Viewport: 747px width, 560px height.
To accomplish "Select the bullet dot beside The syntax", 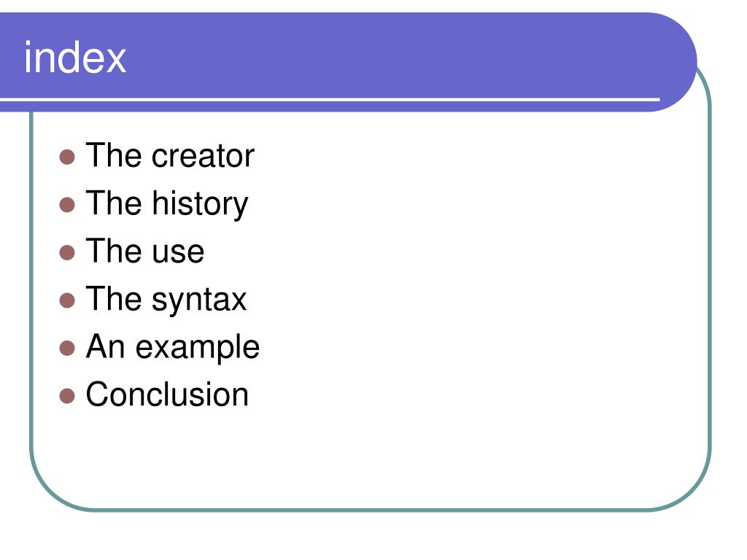I will (67, 300).
